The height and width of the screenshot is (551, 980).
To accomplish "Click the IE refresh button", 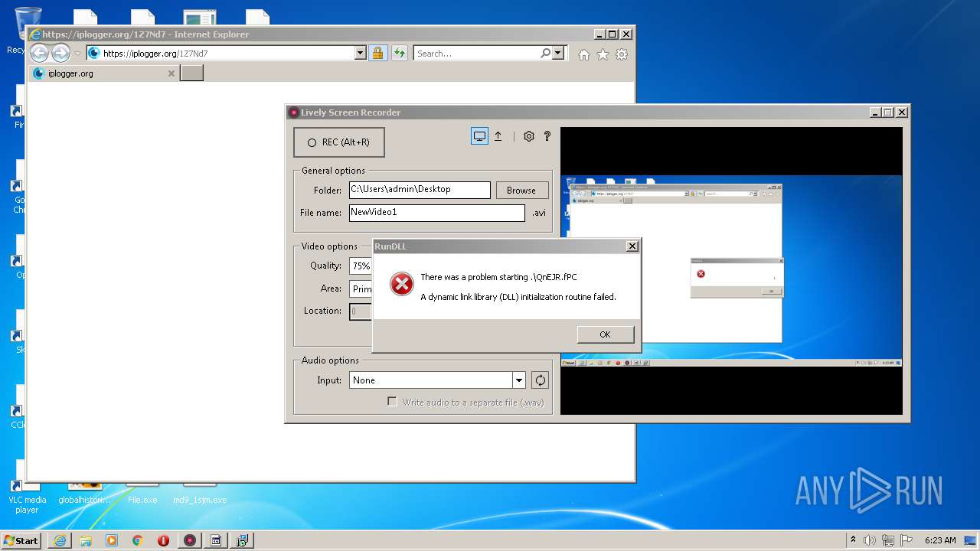I will (400, 54).
